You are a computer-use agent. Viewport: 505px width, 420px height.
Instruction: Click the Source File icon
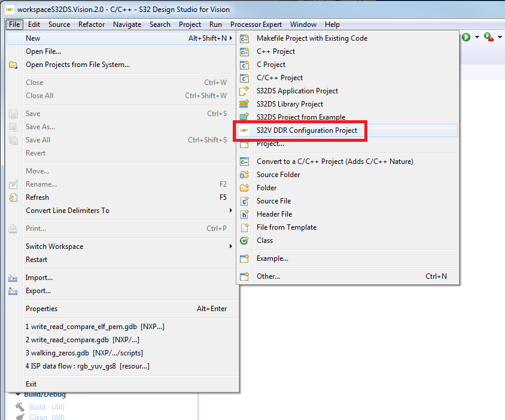pos(245,201)
